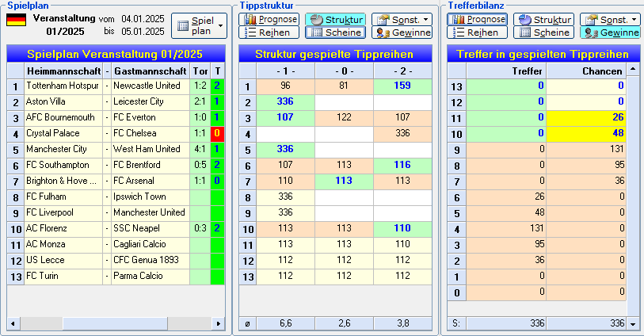Select Parma Calcio cell
The width and height of the screenshot is (644, 336).
pos(151,277)
